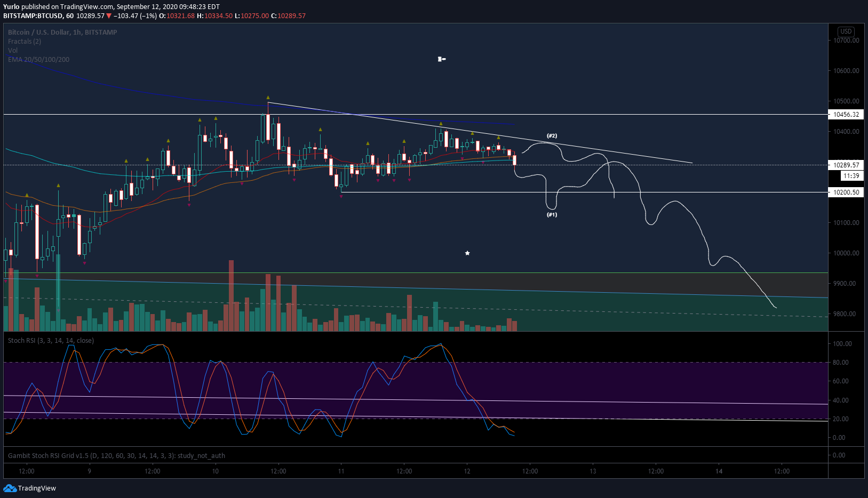The image size is (868, 498).
Task: Click the Stoch RSI indicator label
Action: click(51, 341)
